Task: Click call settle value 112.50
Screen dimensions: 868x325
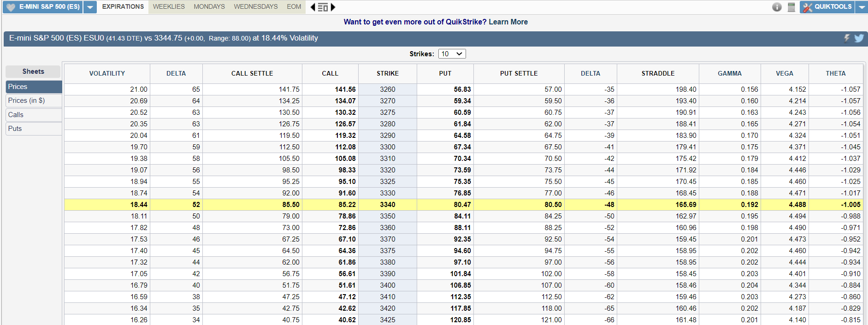Action: [x=289, y=147]
